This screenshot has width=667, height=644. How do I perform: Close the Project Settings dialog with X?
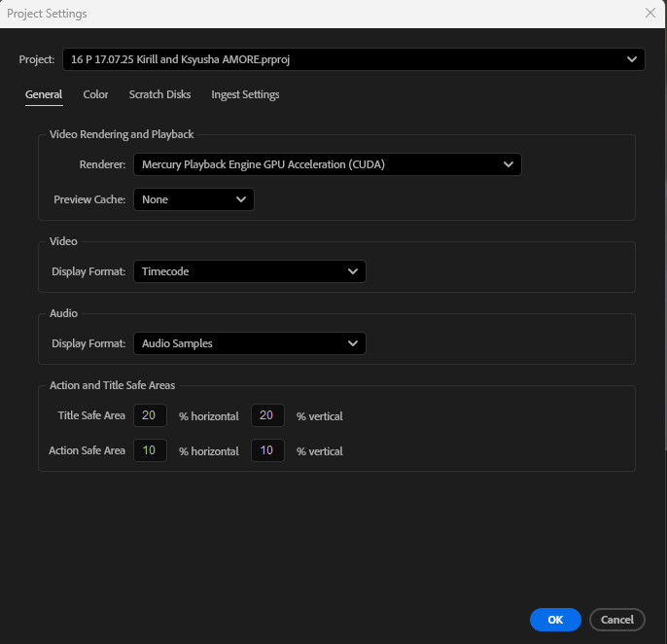pyautogui.click(x=649, y=13)
